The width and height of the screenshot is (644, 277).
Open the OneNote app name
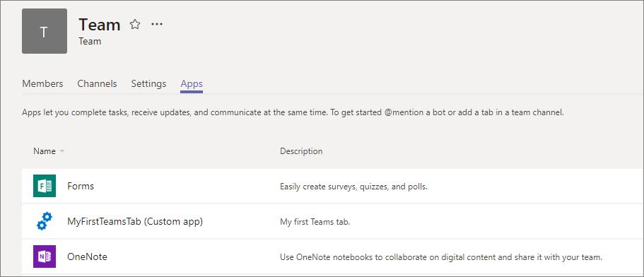(x=87, y=257)
